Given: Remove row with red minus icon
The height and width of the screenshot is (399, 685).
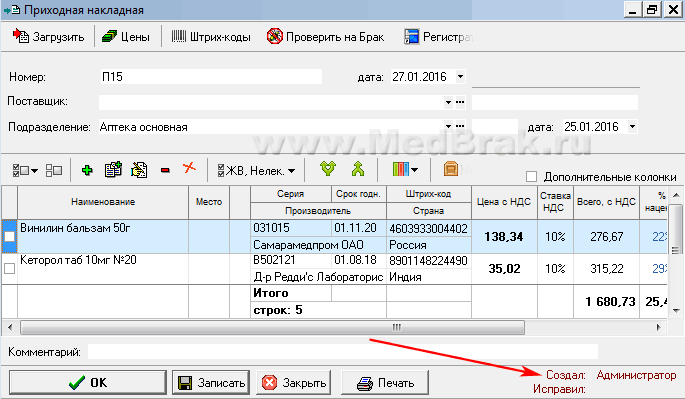Looking at the screenshot, I should [x=165, y=170].
